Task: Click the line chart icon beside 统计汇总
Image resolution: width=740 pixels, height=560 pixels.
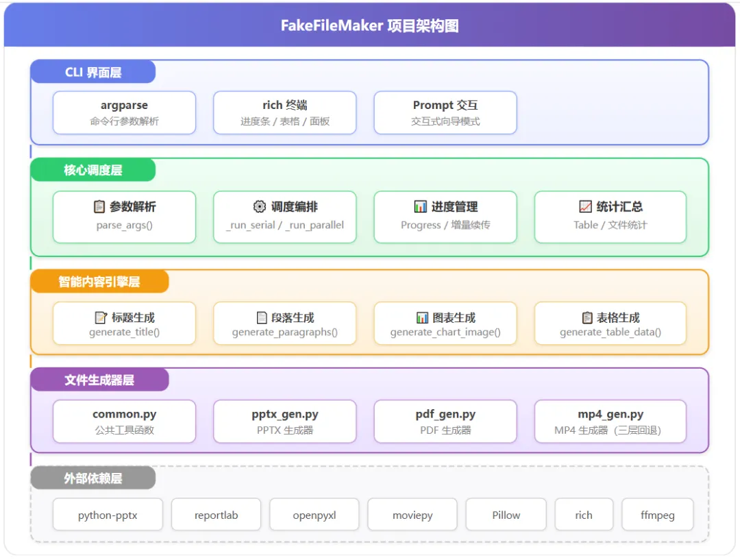Action: (x=585, y=206)
